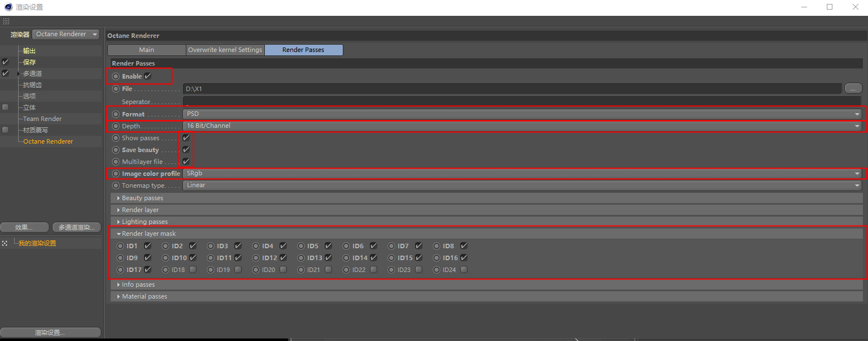Toggle the Show passes checkbox
The width and height of the screenshot is (868, 341).
click(x=186, y=137)
